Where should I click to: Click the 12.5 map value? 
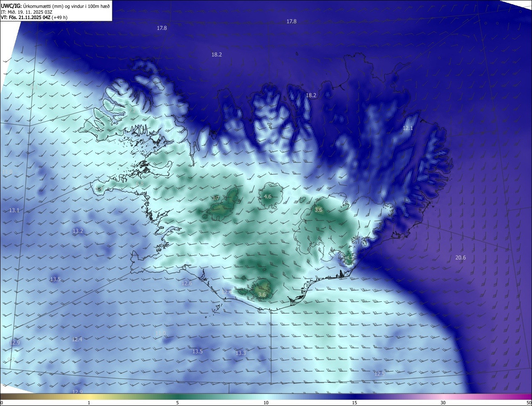[x=379, y=374]
